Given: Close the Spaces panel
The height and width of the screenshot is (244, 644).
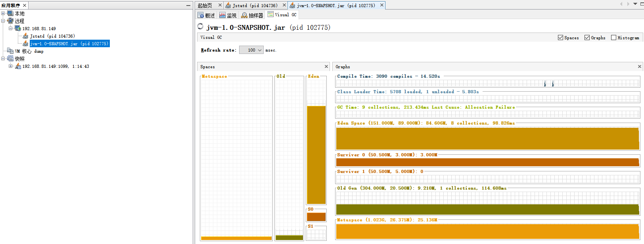Looking at the screenshot, I should pyautogui.click(x=326, y=67).
